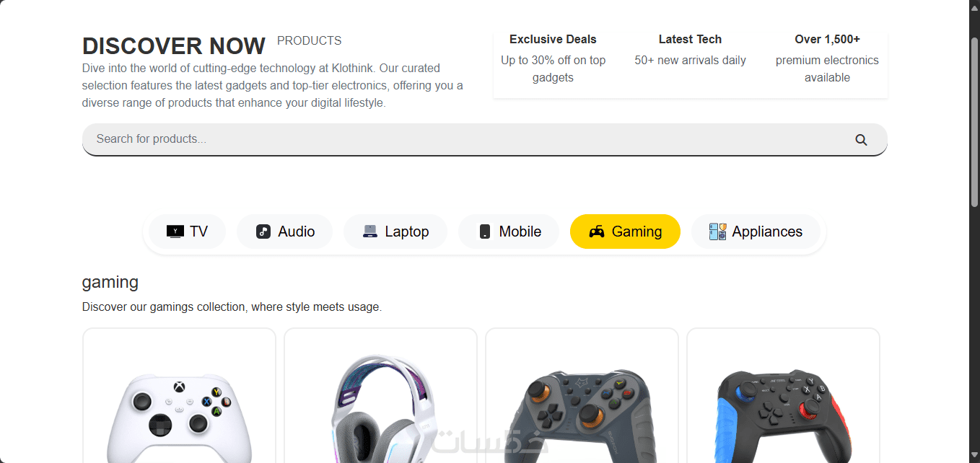Switch to the Audio category
Image resolution: width=980 pixels, height=463 pixels.
pyautogui.click(x=285, y=231)
